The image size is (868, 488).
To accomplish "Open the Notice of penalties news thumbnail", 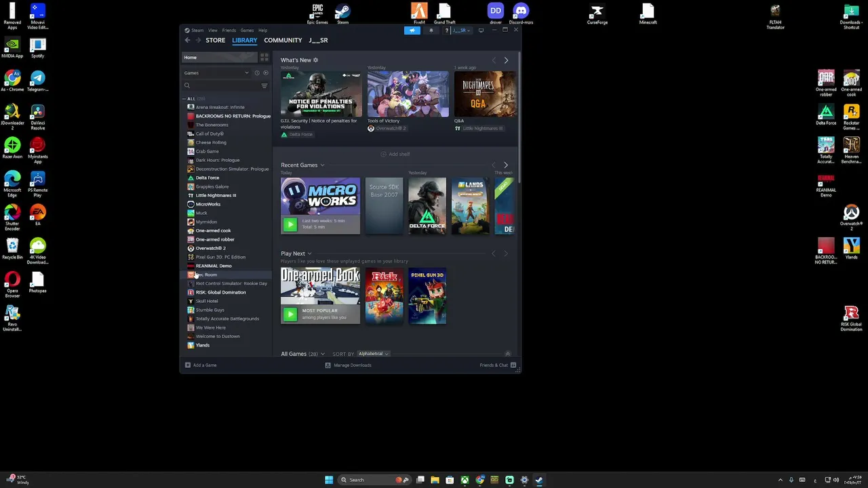I will 320,94.
